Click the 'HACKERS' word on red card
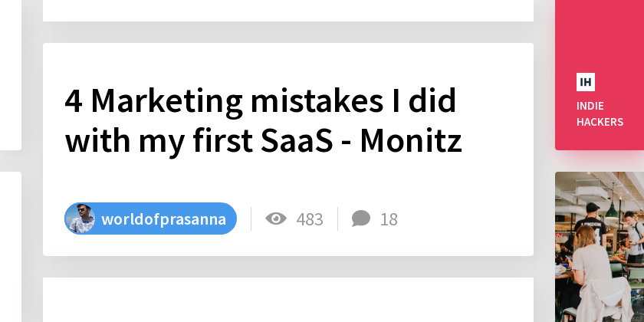 pos(600,122)
